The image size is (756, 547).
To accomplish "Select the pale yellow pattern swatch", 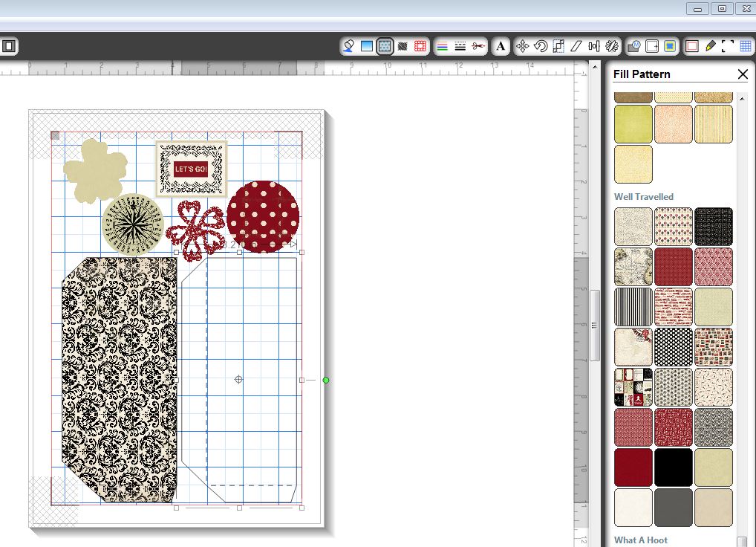I will tap(633, 164).
